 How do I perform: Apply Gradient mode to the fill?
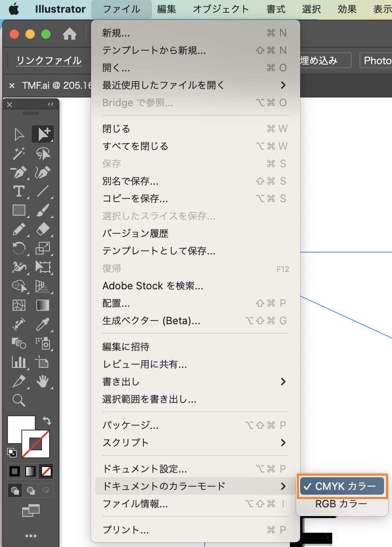pos(30,471)
